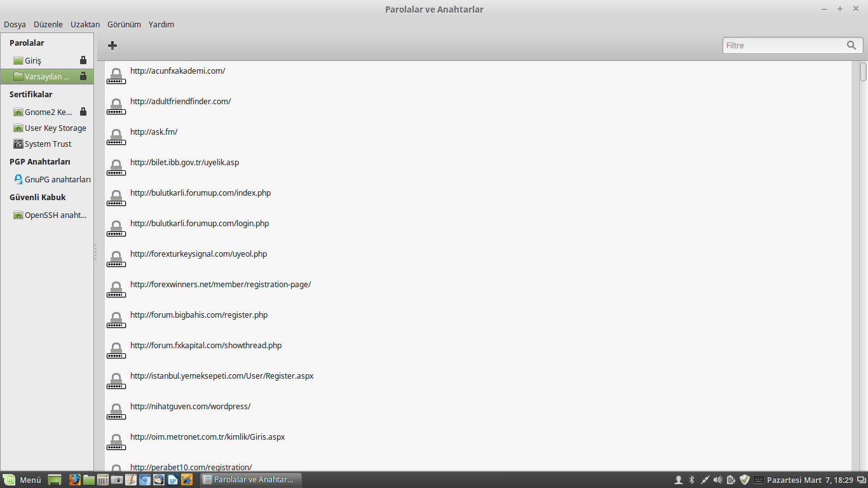Image resolution: width=868 pixels, height=488 pixels.
Task: Select Gnome2 Key storage under Sertifikalar
Action: [x=47, y=112]
